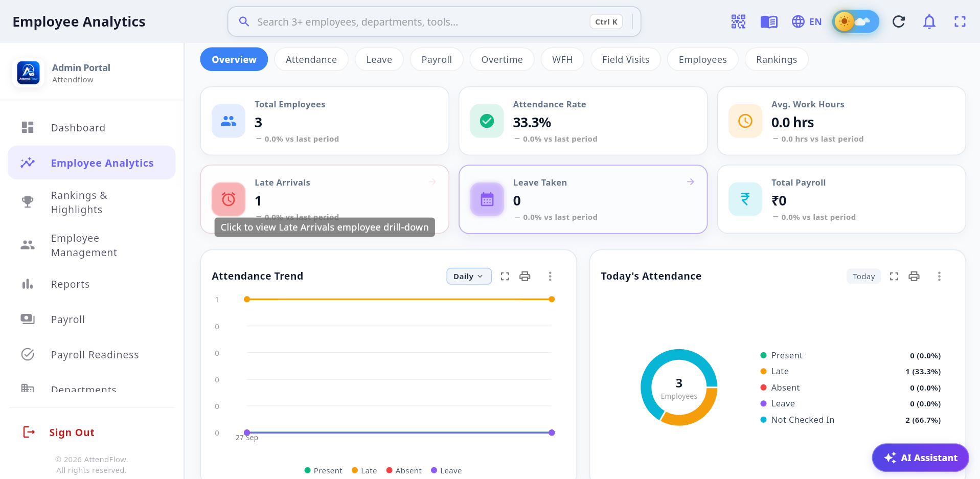Select the Field Visits tab

pos(626,59)
